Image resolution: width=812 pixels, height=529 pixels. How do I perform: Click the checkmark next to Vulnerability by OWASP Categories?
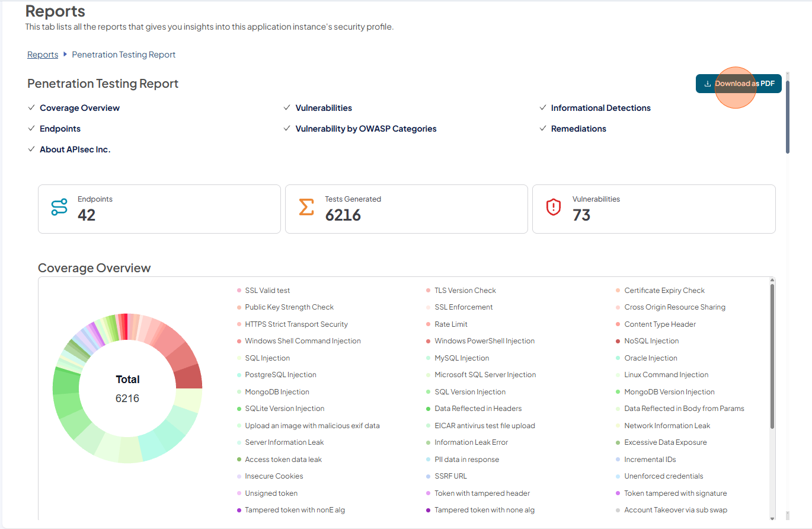(287, 129)
